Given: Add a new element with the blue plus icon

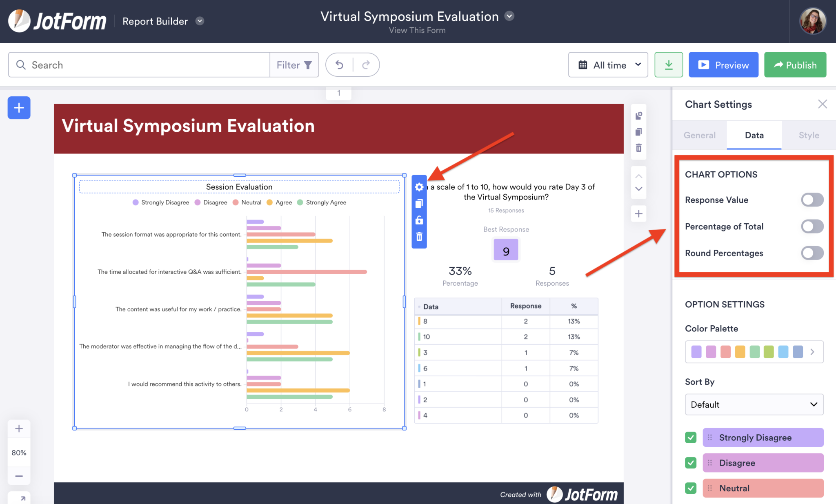Looking at the screenshot, I should [x=19, y=108].
